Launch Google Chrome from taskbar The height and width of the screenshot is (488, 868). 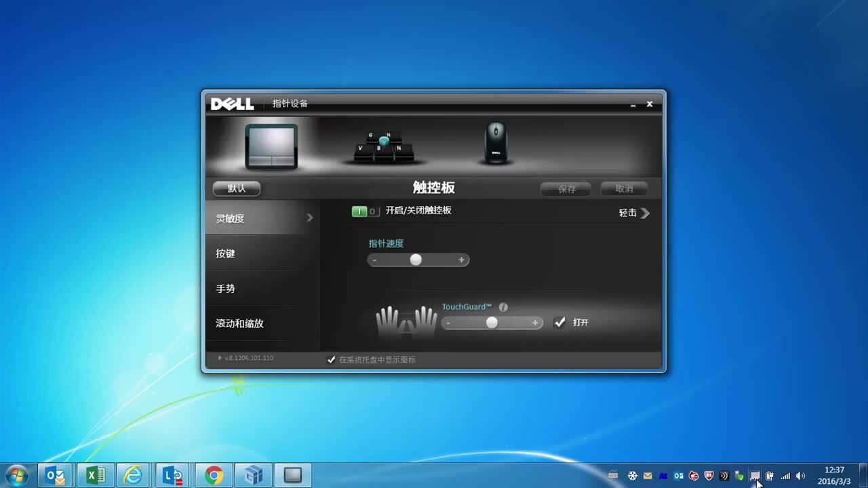(x=214, y=476)
